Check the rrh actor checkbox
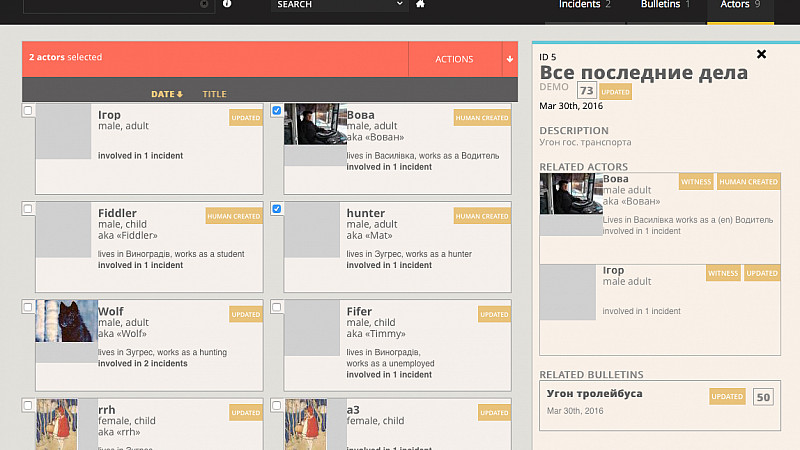 point(28,406)
